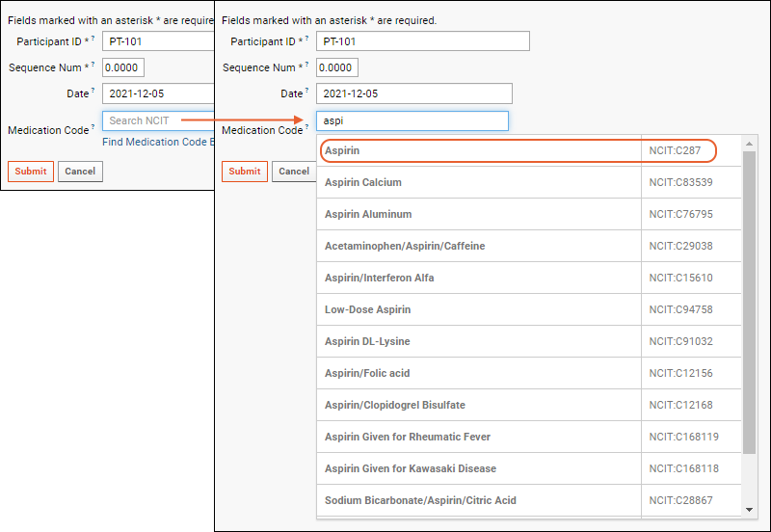Select Acetaminophen/Aspirin/Caffeine entry
Screen dimensions: 771x532
click(x=528, y=246)
